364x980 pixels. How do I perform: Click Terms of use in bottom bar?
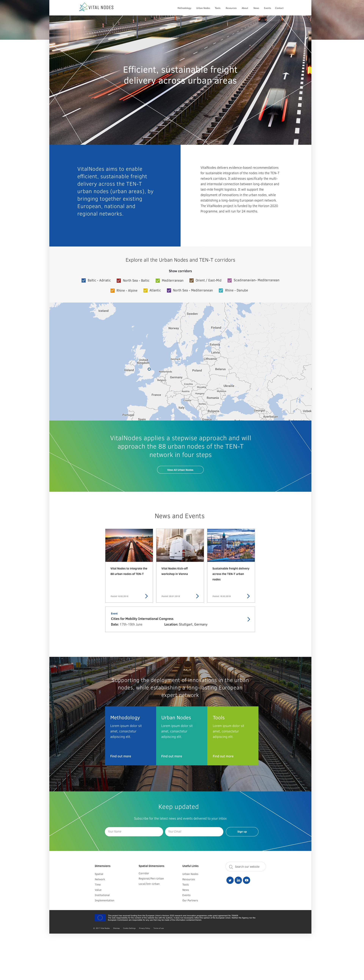159,928
